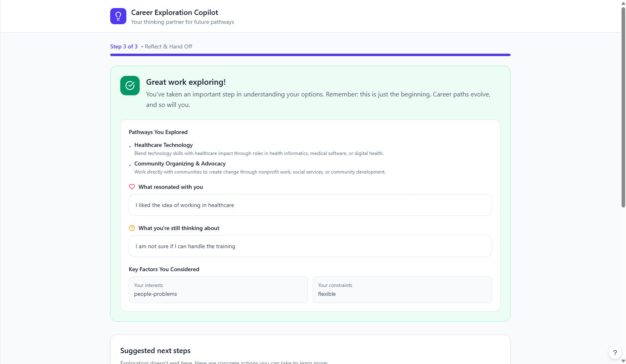Click 'Your thinking partner for future pathways' tagline
The image size is (626, 364).
(x=182, y=22)
